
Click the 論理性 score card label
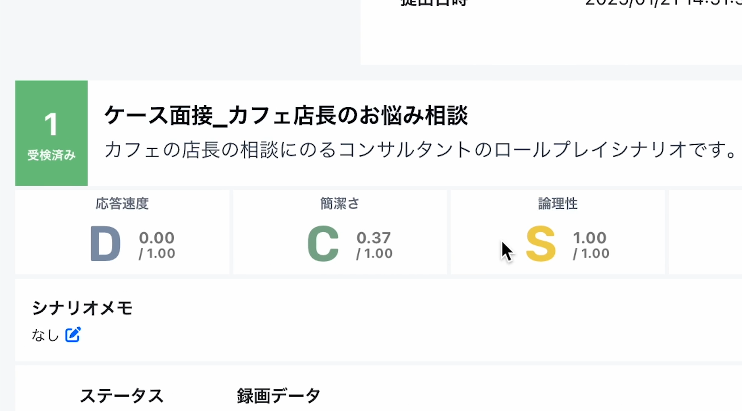click(x=558, y=203)
